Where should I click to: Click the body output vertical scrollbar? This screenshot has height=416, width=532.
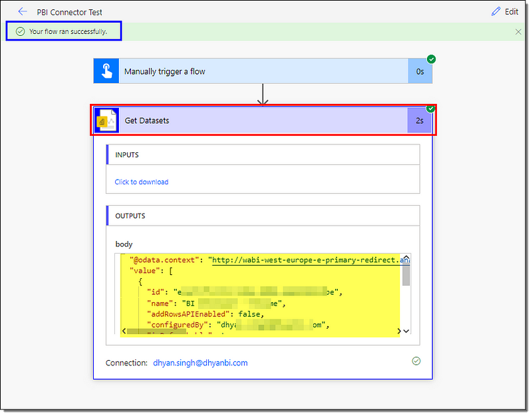pos(406,273)
